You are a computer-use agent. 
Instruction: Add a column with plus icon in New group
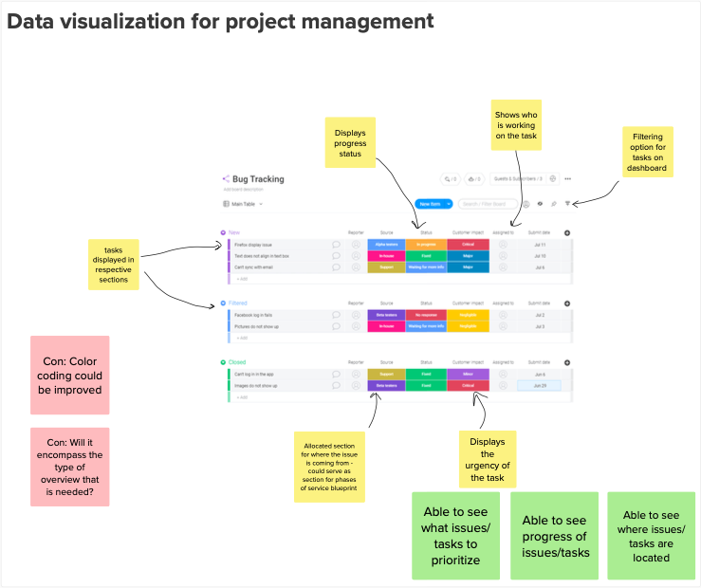[567, 232]
